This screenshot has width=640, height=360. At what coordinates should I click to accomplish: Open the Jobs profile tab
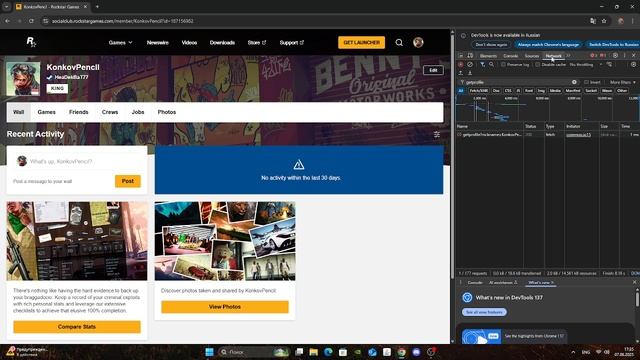pos(138,112)
